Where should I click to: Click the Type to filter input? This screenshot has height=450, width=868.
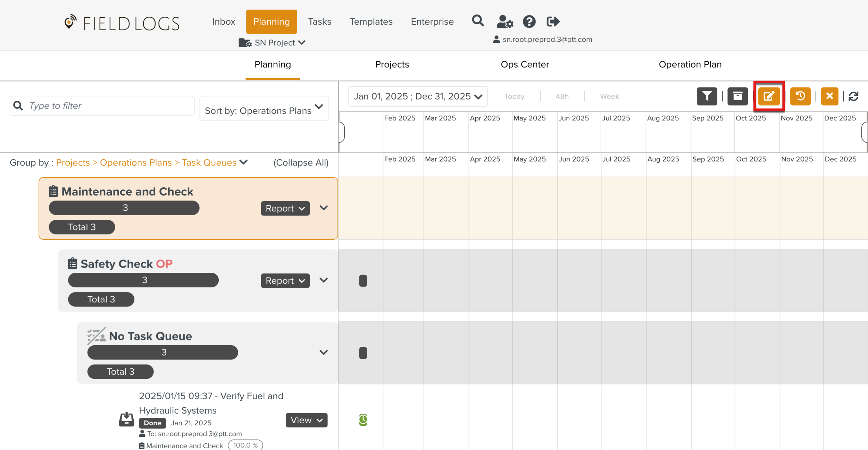[x=102, y=105]
